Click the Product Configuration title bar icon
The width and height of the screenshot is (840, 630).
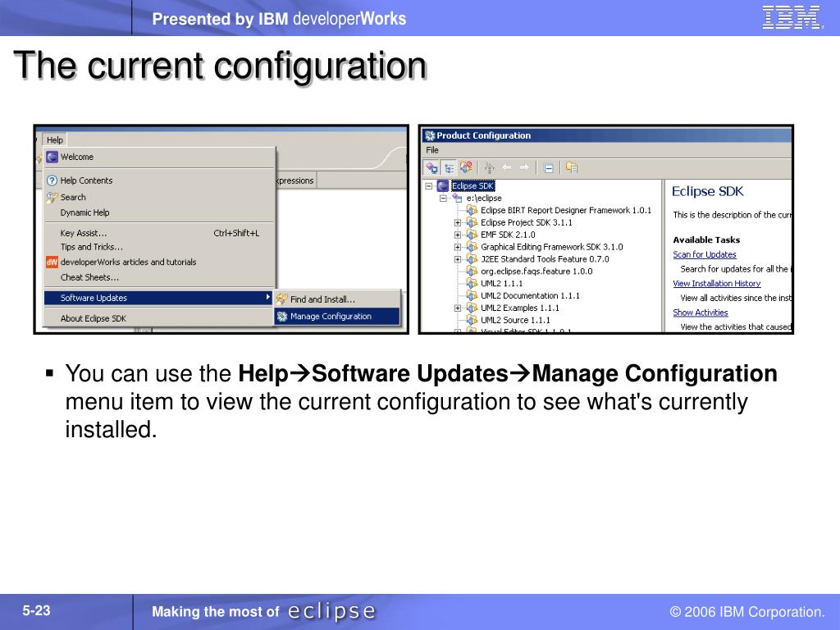(x=430, y=135)
